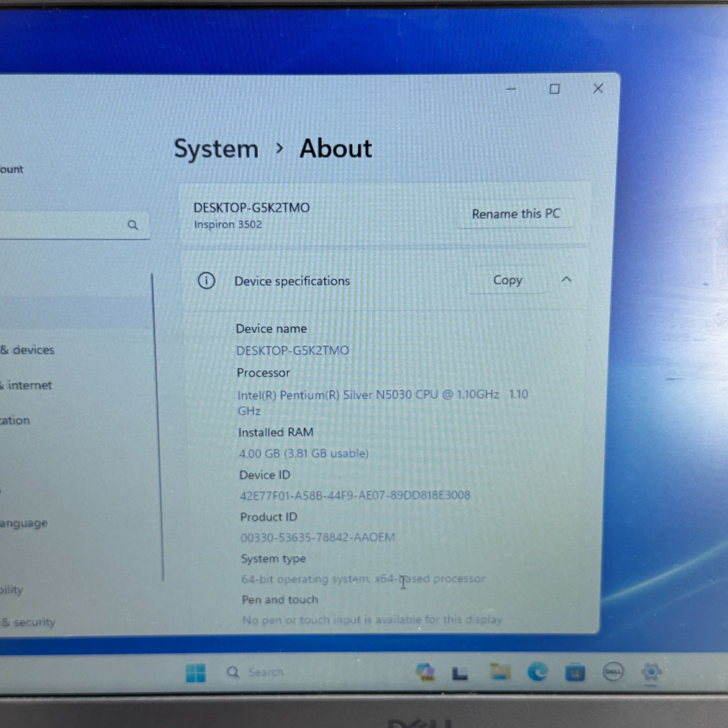Screen dimensions: 728x728
Task: Click the Device specifications info icon
Action: (x=206, y=281)
